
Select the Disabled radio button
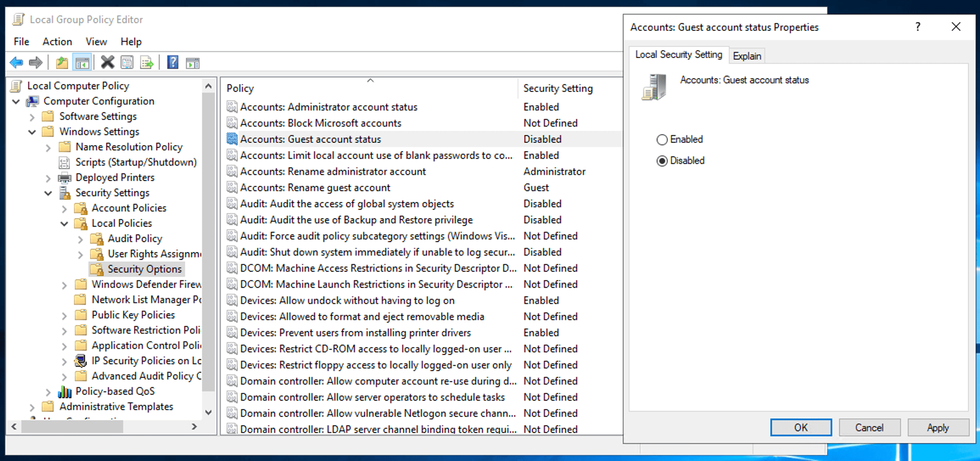(662, 160)
